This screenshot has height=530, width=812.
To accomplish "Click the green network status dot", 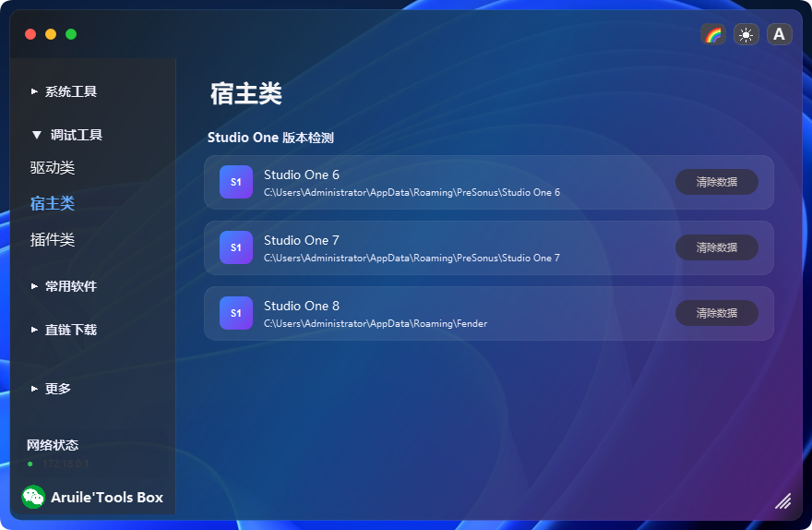I will [30, 464].
